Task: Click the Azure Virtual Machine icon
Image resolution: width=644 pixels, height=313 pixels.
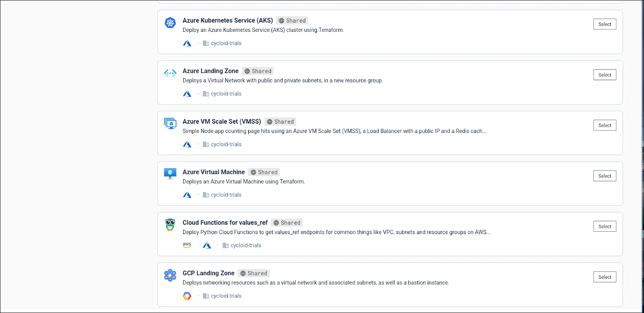Action: (x=170, y=174)
